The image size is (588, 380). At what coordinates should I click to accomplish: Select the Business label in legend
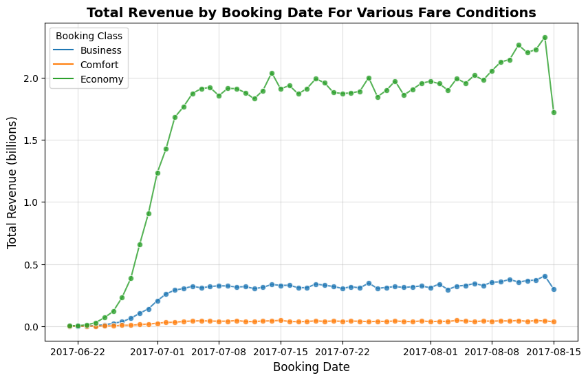(100, 50)
